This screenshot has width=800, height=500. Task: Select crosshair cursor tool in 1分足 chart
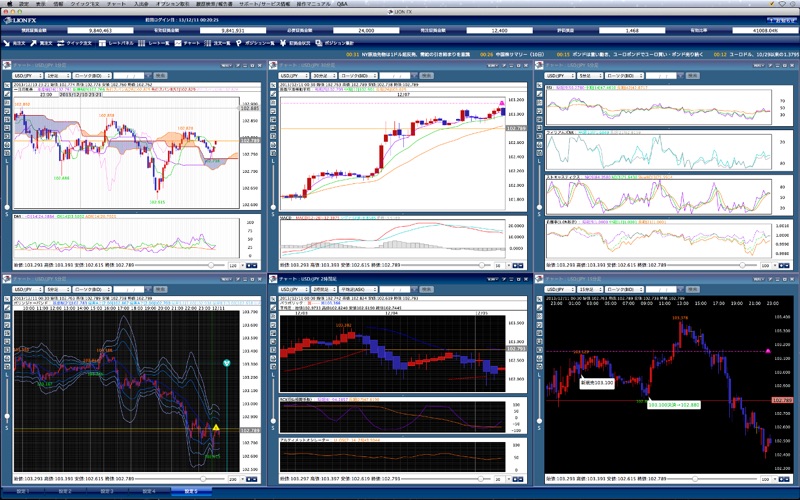7,85
